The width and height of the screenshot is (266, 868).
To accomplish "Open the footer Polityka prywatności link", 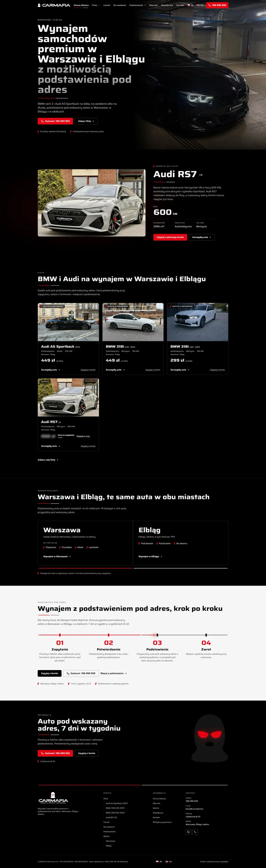I will pyautogui.click(x=162, y=822).
